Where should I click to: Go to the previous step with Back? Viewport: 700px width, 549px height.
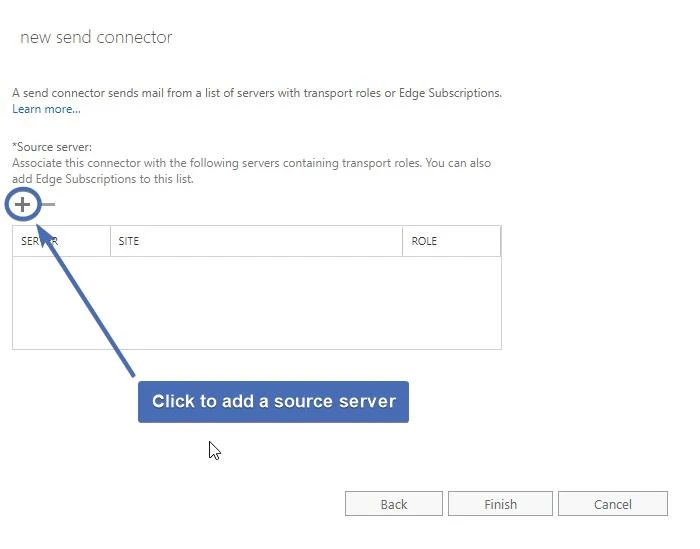pos(394,504)
